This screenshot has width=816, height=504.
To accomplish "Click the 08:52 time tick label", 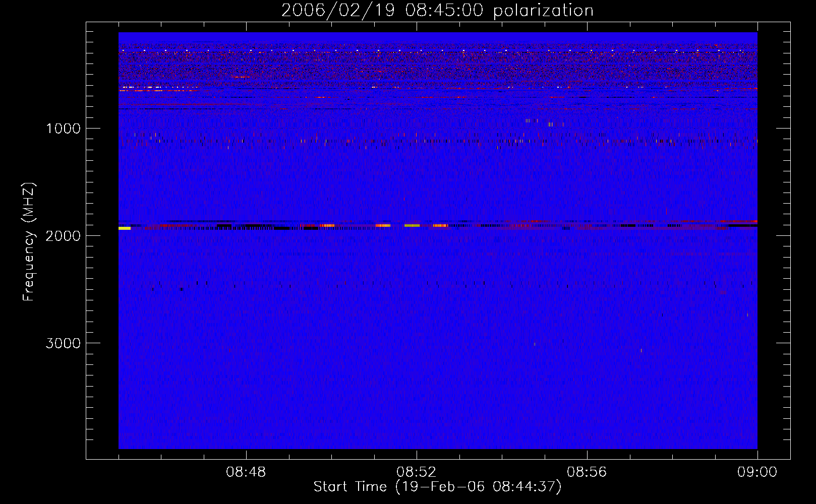I will click(x=417, y=472).
